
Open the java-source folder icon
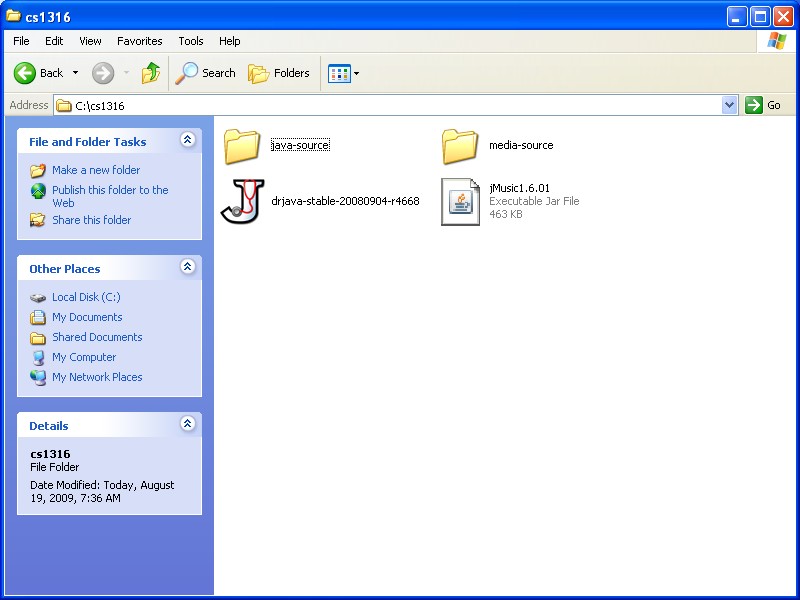pos(242,146)
